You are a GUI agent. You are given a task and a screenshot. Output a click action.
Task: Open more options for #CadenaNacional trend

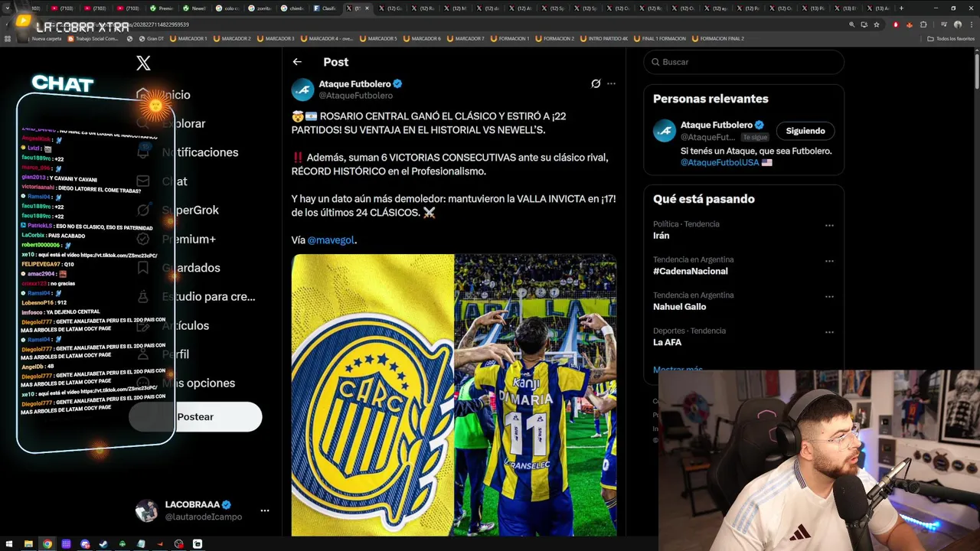click(829, 261)
